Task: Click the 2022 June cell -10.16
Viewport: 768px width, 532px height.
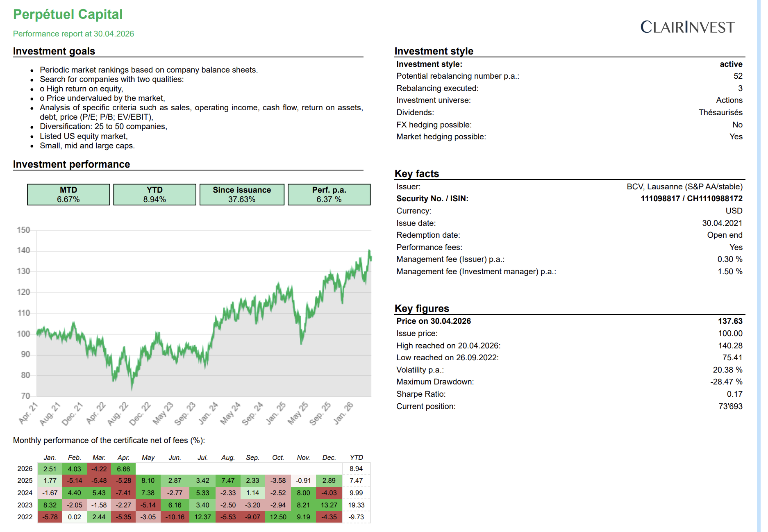Action: pyautogui.click(x=175, y=517)
